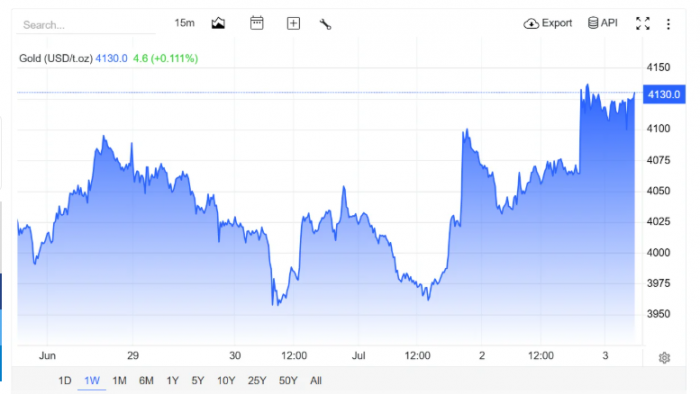Open the wrench chart tools
Screen dimensions: 700x394
click(x=325, y=24)
